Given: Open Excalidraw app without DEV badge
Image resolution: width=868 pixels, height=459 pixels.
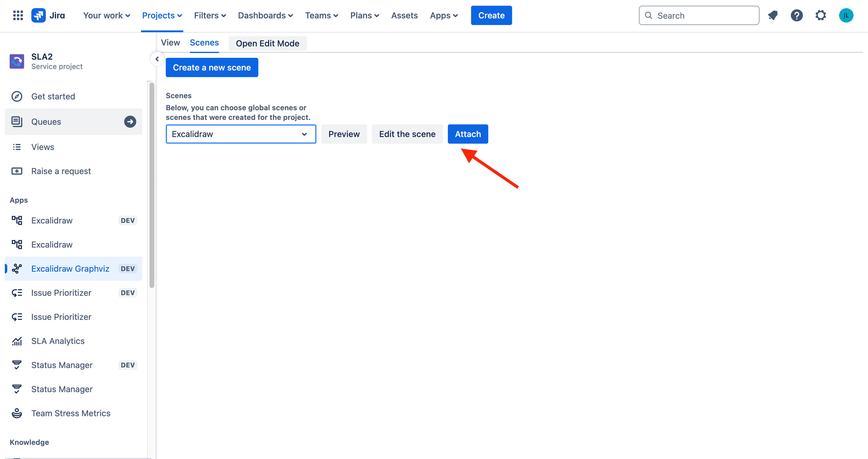Looking at the screenshot, I should tap(74, 245).
